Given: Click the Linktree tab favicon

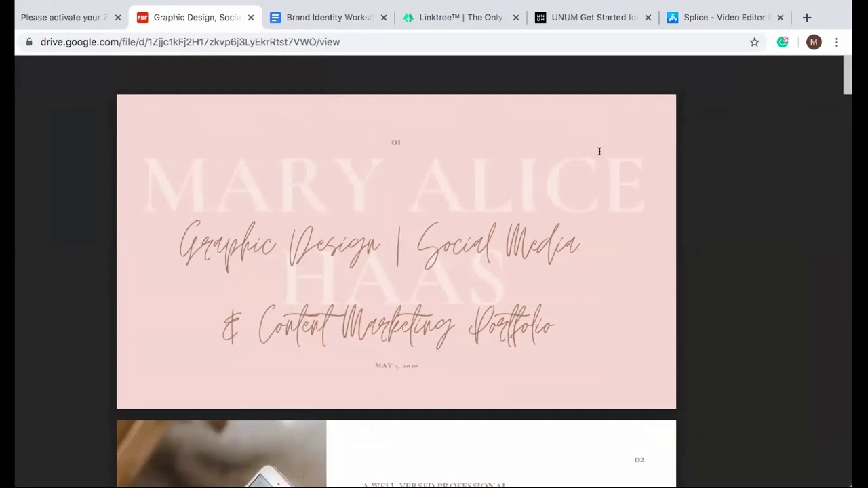Looking at the screenshot, I should tap(408, 18).
